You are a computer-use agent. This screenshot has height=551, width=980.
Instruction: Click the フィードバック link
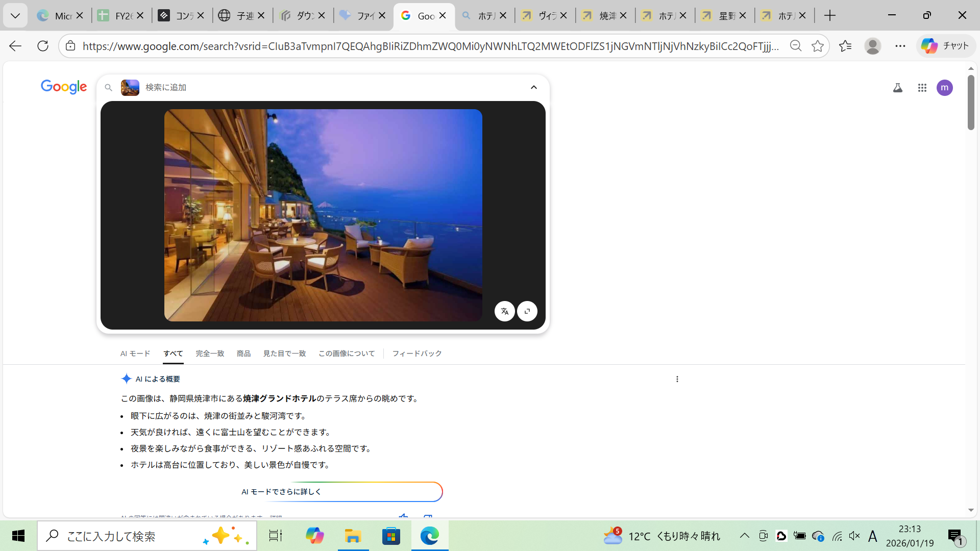pos(416,354)
